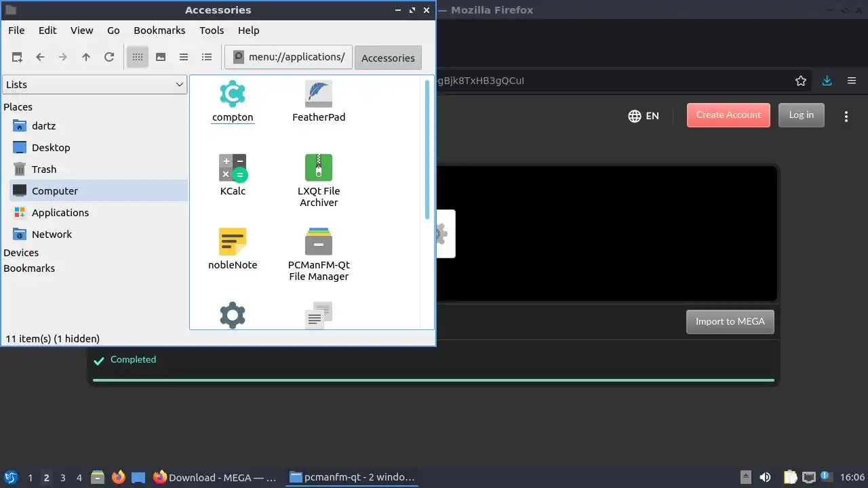Open the LXQt application menu
868x488 pixels.
tap(10, 478)
